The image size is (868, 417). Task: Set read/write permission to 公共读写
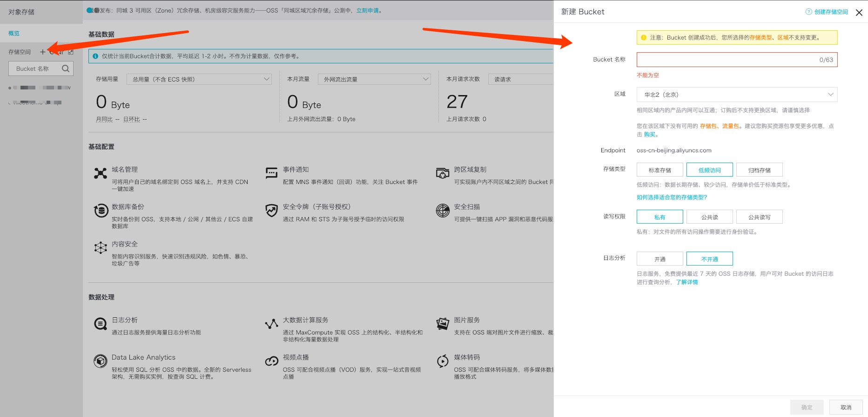(759, 217)
